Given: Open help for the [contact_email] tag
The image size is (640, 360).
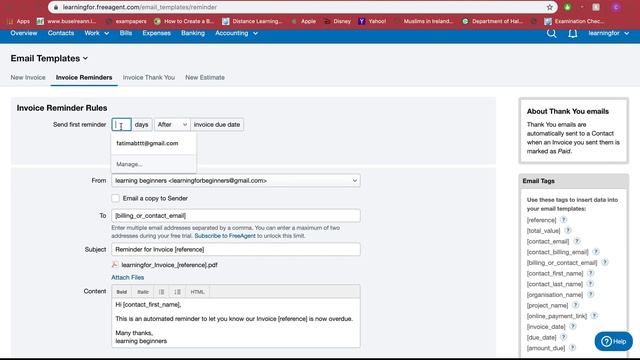Looking at the screenshot, I should pyautogui.click(x=576, y=241).
